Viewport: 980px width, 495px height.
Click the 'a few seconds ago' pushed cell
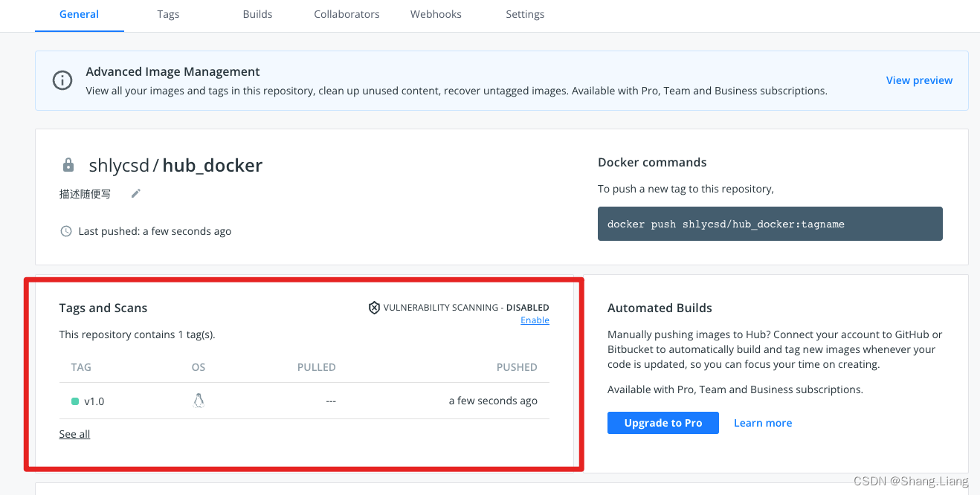coord(493,401)
